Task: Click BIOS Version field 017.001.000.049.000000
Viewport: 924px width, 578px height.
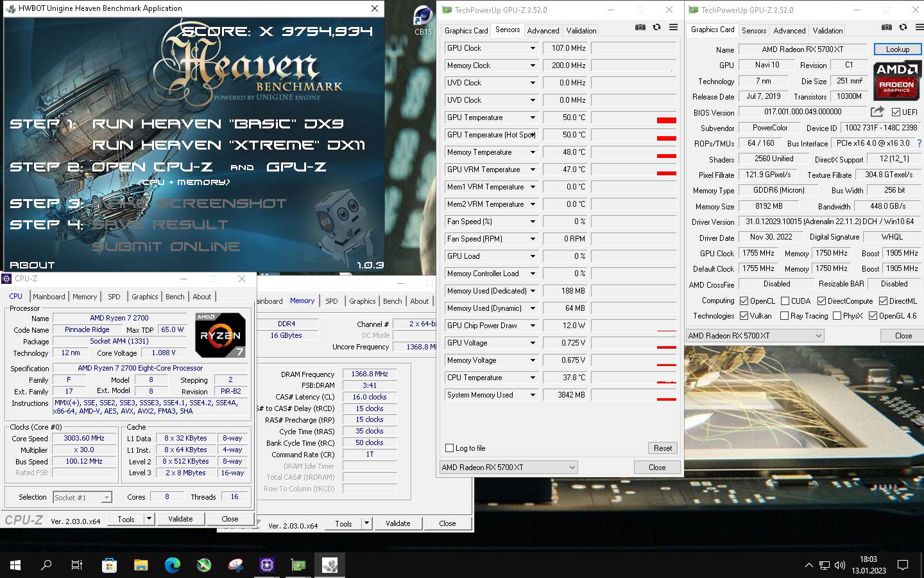Action: [x=803, y=112]
